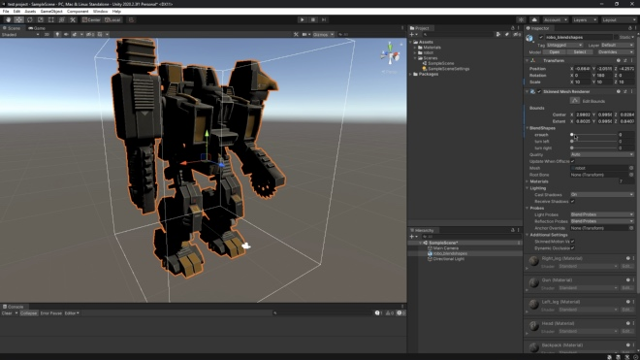Image resolution: width=640 pixels, height=360 pixels.
Task: Open the cloud services icon
Action: 534,20
